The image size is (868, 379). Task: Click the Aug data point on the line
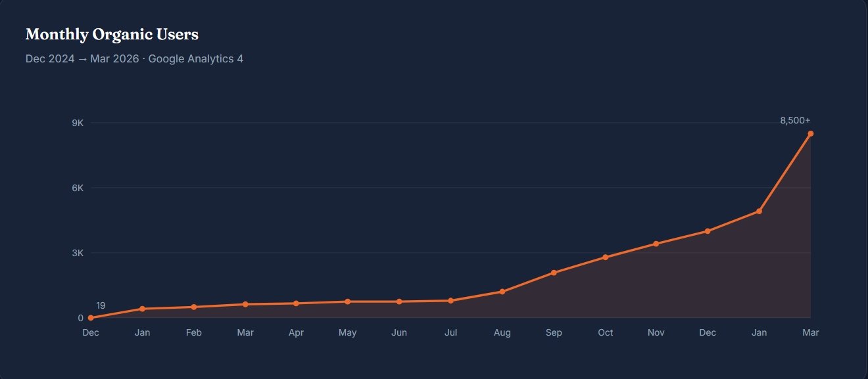click(502, 292)
